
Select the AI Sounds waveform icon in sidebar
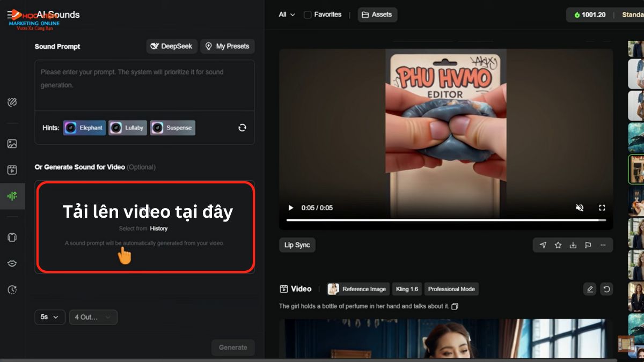(12, 196)
